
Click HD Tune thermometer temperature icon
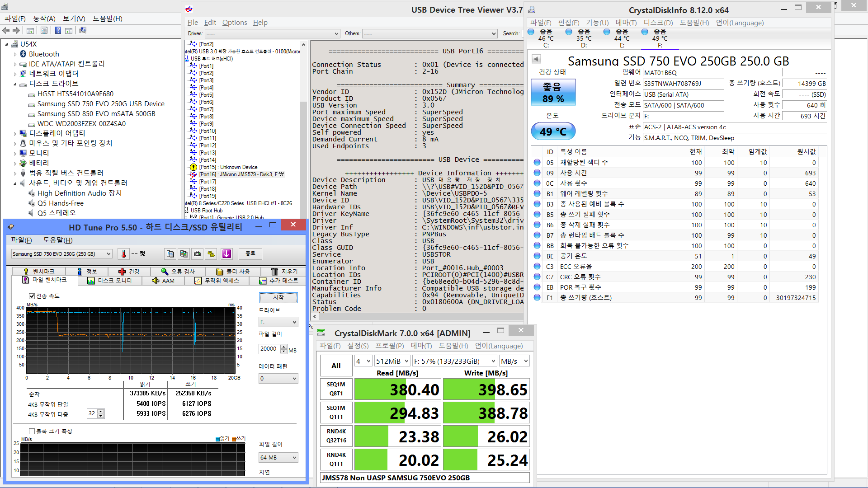[x=123, y=254]
